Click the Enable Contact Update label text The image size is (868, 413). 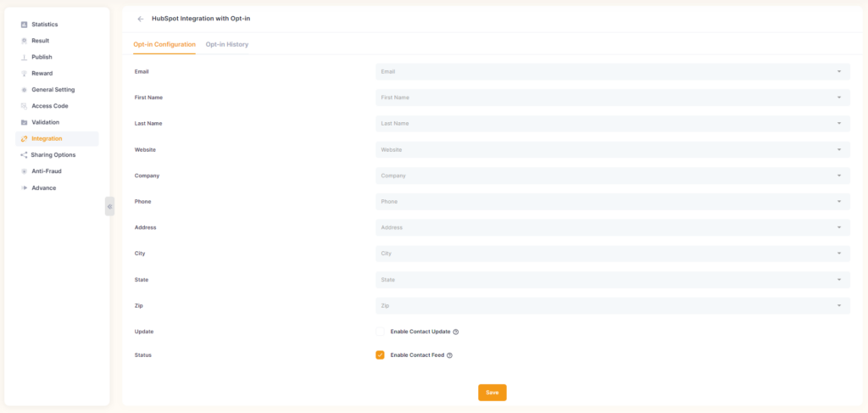[420, 332]
